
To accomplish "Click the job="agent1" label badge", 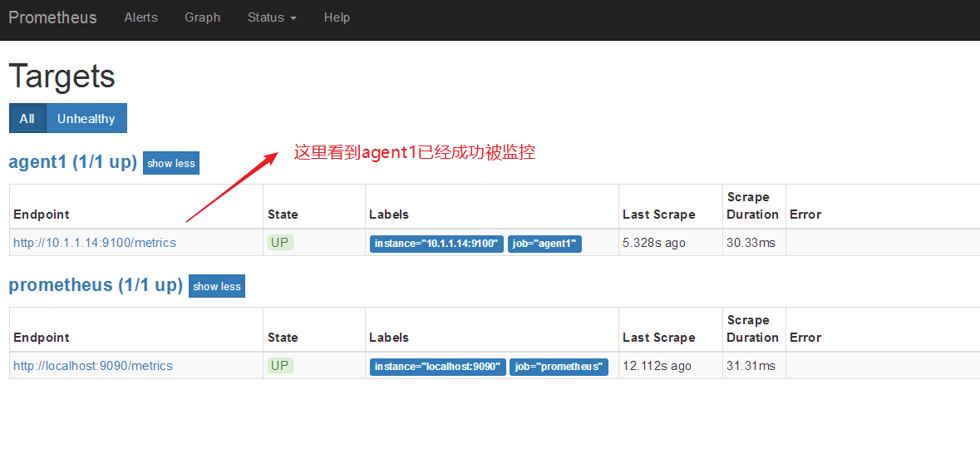I will 545,244.
